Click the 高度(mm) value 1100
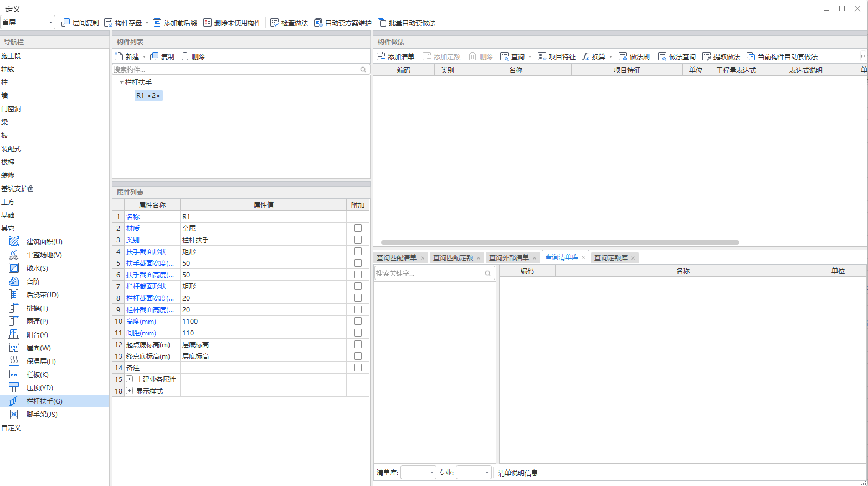868x486 pixels. coord(263,321)
